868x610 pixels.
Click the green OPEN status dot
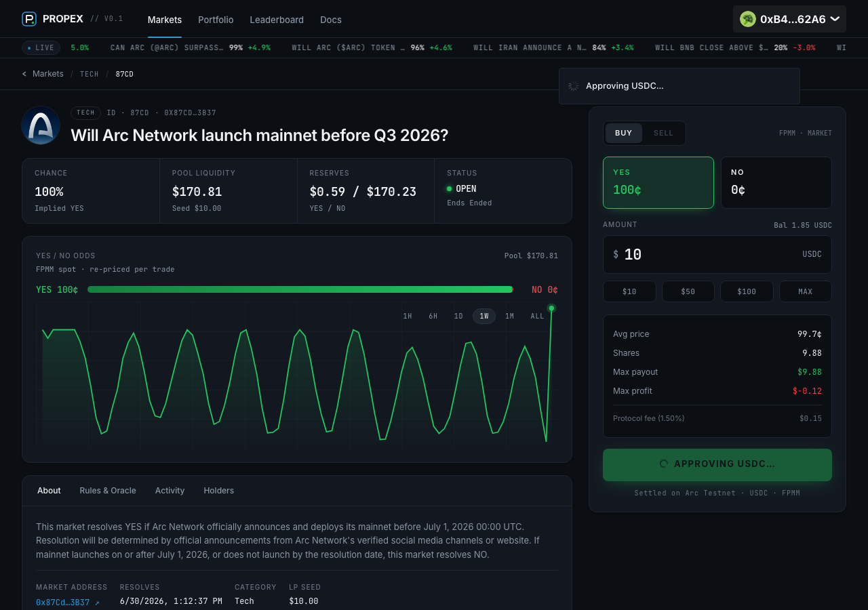[x=449, y=188]
